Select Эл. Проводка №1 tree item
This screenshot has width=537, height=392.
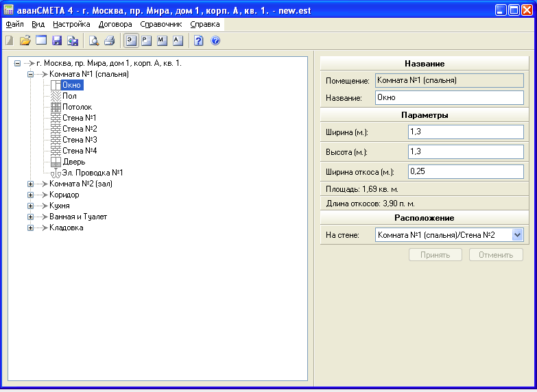coord(92,173)
